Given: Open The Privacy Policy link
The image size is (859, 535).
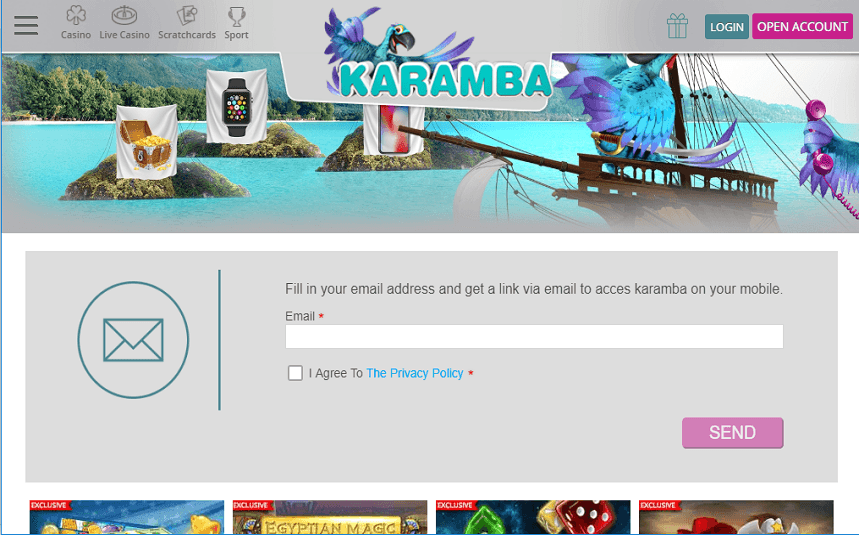Looking at the screenshot, I should (x=415, y=373).
